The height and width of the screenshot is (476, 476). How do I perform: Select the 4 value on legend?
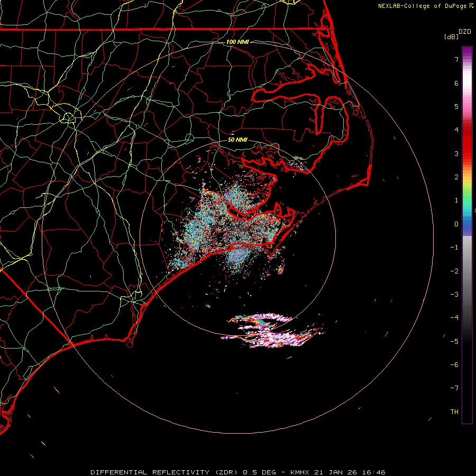[456, 130]
